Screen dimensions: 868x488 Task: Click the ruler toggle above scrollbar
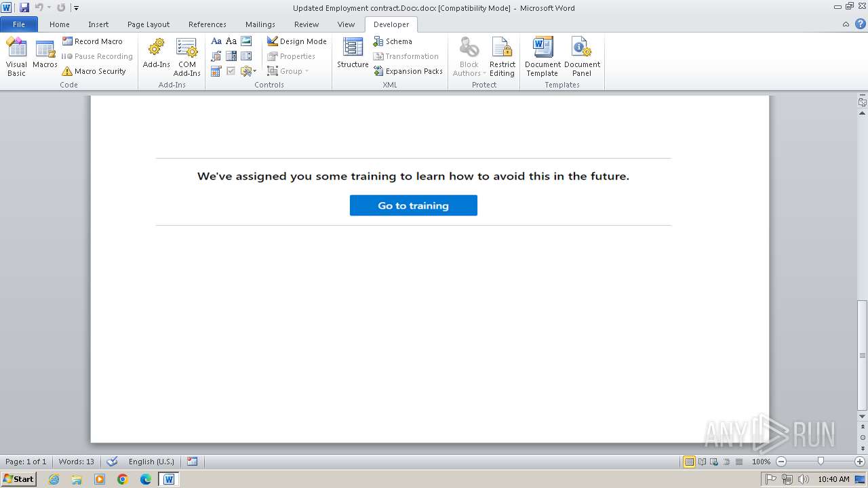point(863,102)
